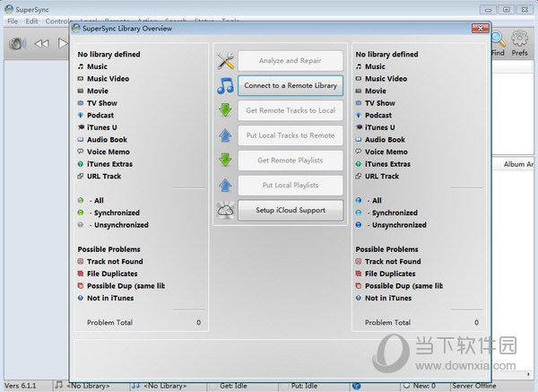
Task: Select Music Video in right library panel
Action: tap(386, 79)
